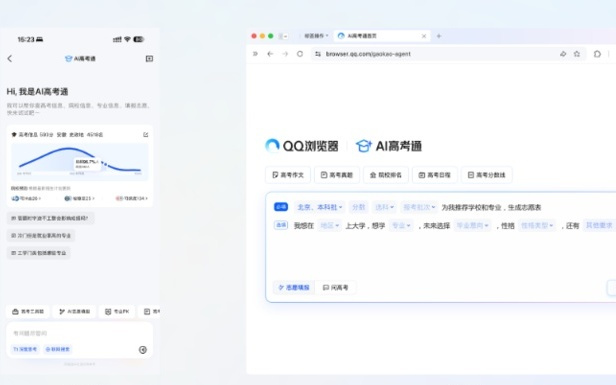616x385 pixels.
Task: Expand the 北京、本科批 dropdown
Action: (x=319, y=207)
